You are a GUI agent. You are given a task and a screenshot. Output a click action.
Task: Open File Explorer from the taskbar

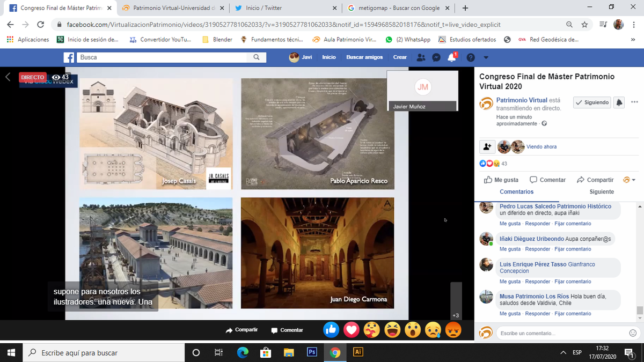click(x=289, y=352)
